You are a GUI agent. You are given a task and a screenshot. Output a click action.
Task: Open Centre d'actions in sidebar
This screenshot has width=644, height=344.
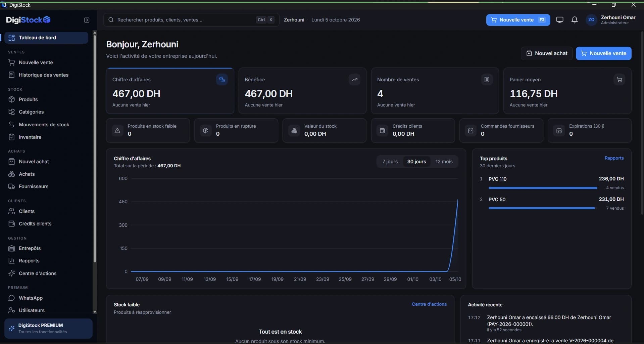(46, 273)
